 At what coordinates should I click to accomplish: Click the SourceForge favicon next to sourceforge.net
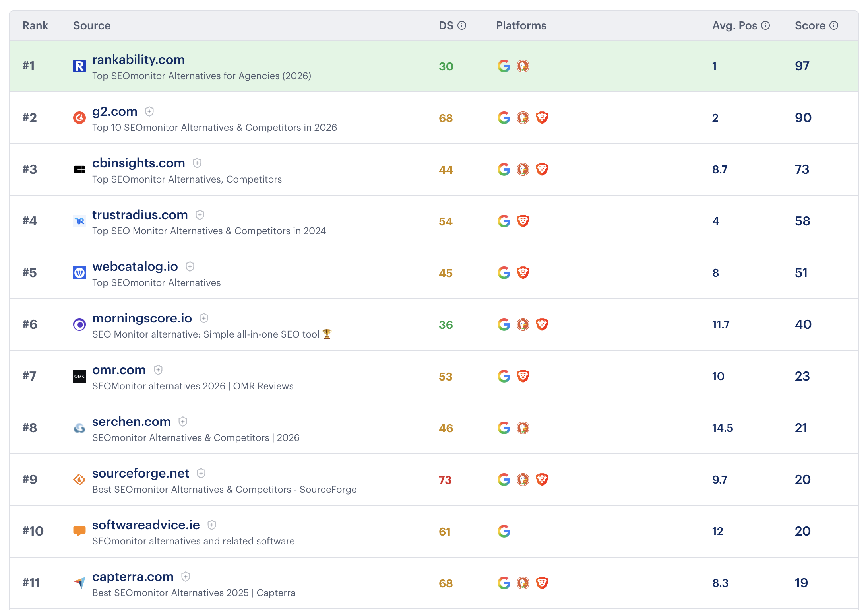79,480
